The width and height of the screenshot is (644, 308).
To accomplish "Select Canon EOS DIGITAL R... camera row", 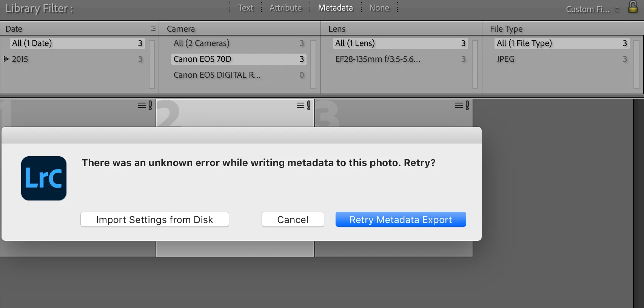I will [x=239, y=75].
